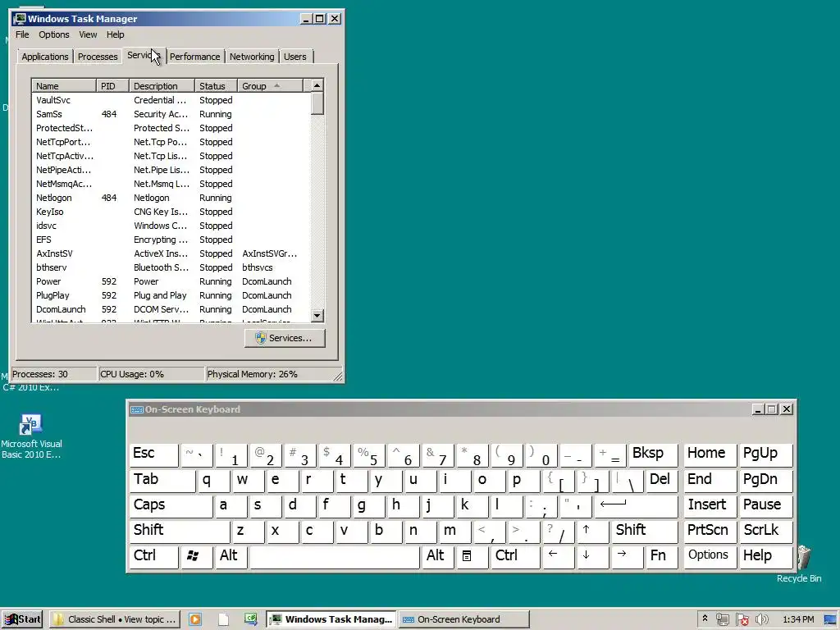
Task: Select the bthserv service row
Action: (x=171, y=267)
